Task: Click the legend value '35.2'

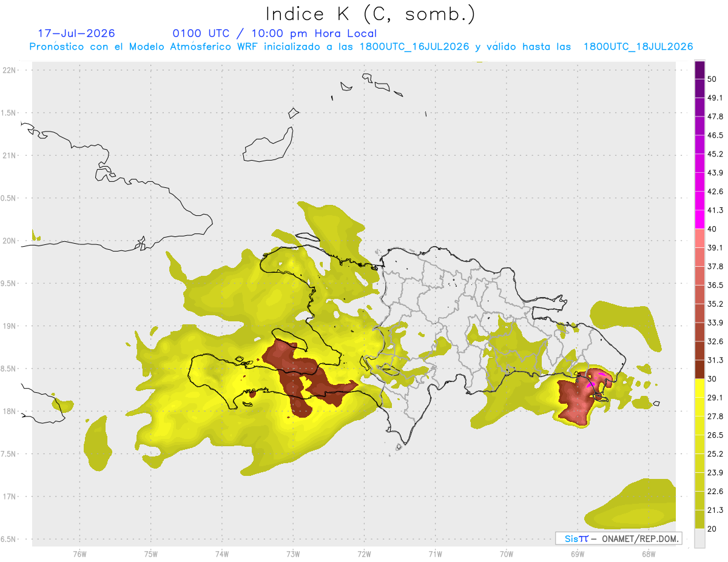Action: click(715, 304)
